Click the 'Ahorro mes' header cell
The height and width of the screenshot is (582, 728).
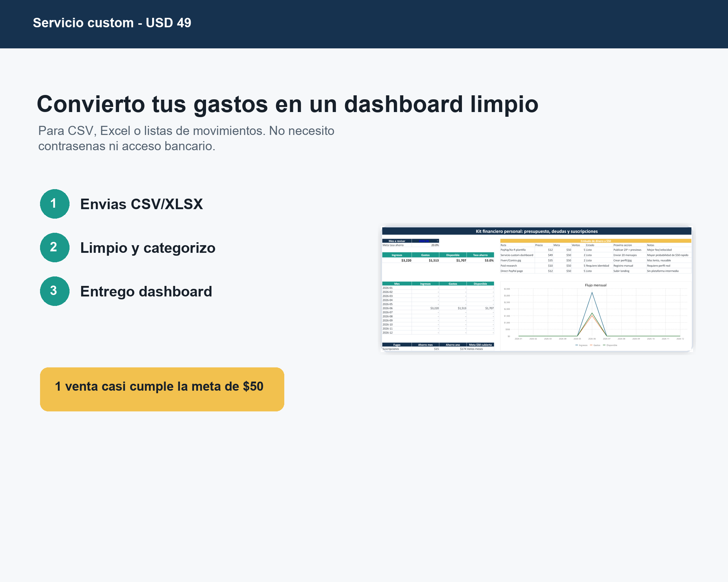click(x=425, y=345)
